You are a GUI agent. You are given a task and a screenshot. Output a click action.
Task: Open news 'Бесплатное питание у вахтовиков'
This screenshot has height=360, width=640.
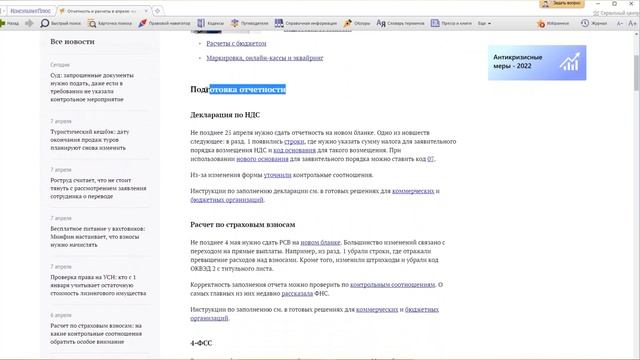click(98, 237)
